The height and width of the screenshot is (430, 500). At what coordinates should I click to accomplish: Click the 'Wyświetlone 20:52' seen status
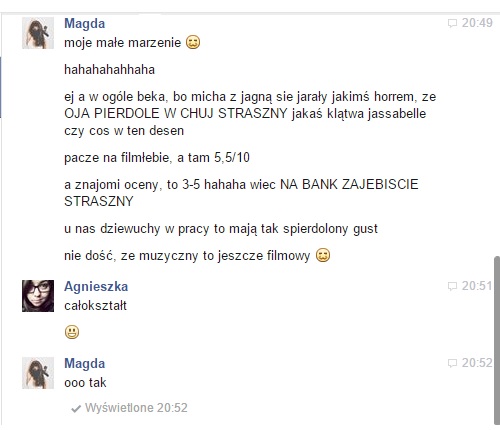(x=136, y=408)
